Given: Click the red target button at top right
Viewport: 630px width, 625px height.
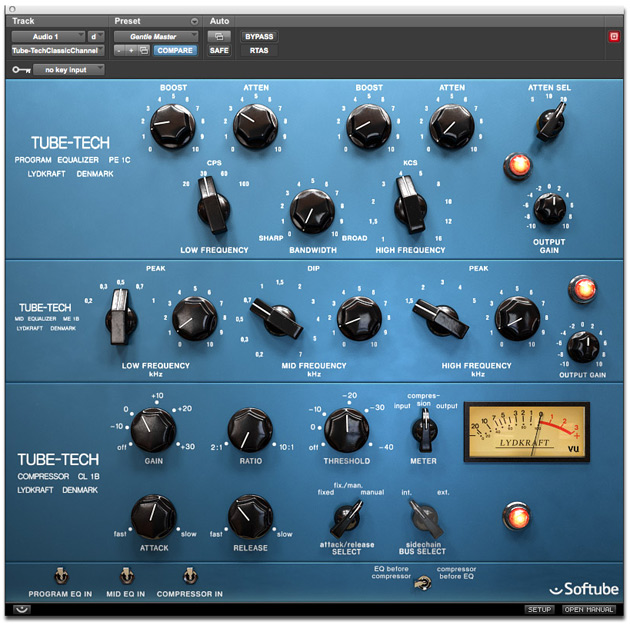Looking at the screenshot, I should (x=614, y=37).
